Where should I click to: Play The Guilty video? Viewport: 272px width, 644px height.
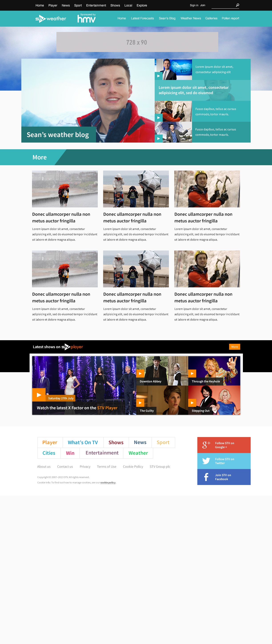[x=140, y=403]
